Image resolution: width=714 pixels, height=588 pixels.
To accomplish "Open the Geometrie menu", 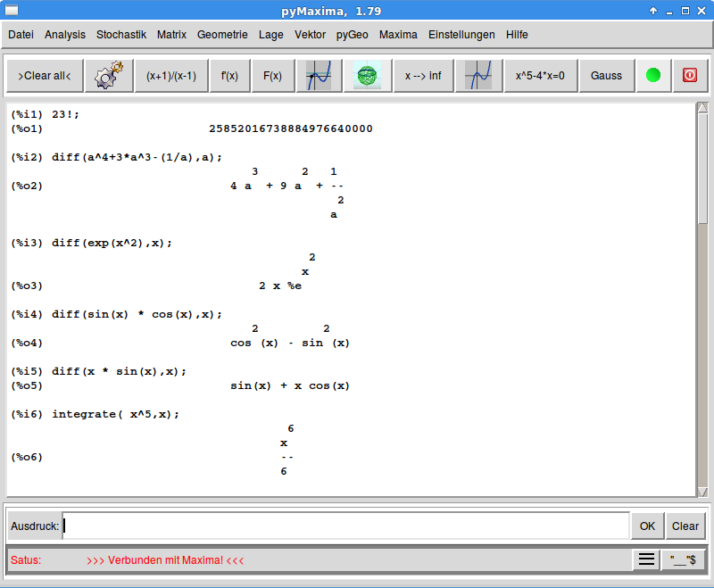I will point(222,35).
